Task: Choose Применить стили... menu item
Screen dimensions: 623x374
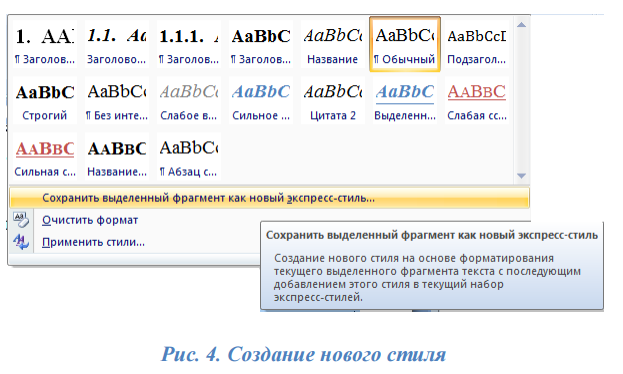Action: (93, 242)
